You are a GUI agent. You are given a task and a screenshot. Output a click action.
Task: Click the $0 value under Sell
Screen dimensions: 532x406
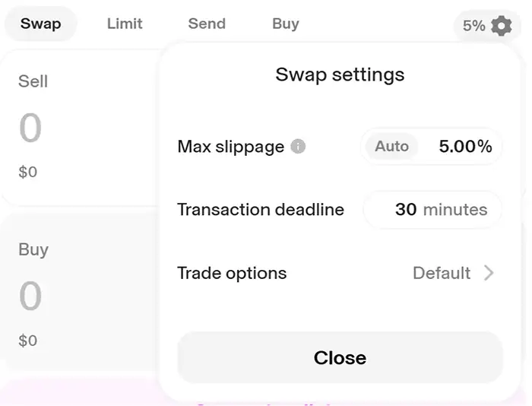click(27, 173)
